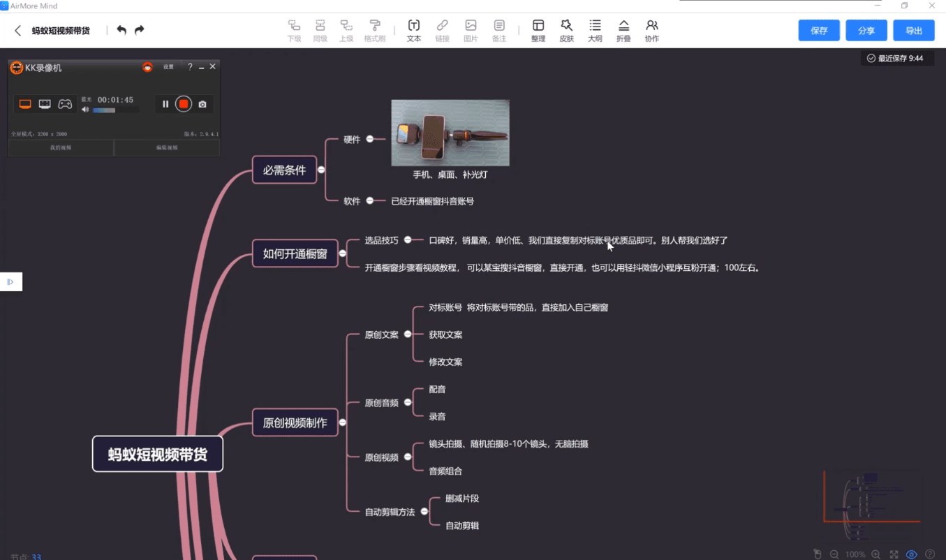The height and width of the screenshot is (560, 946).
Task: Switch to 大纲 outline view
Action: pyautogui.click(x=595, y=30)
